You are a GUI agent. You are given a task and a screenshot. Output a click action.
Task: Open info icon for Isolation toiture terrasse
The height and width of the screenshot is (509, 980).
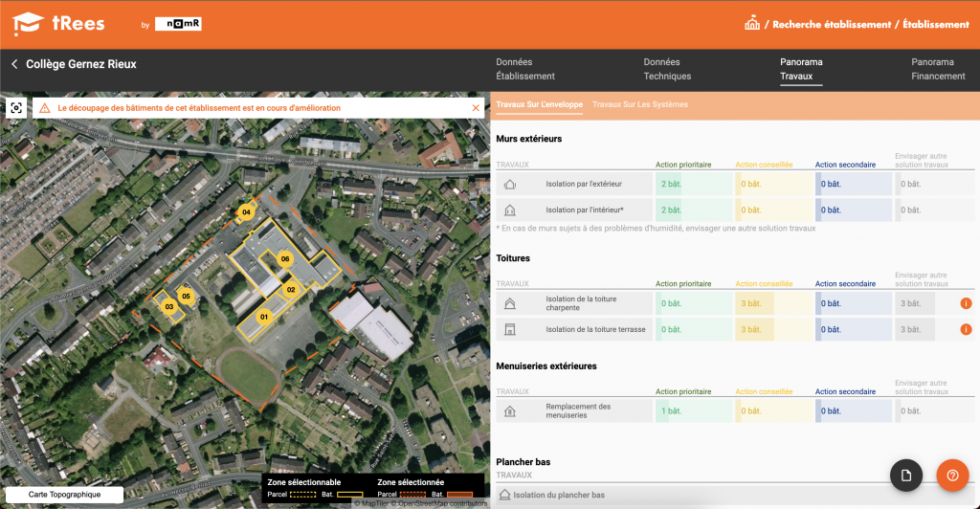pos(966,329)
